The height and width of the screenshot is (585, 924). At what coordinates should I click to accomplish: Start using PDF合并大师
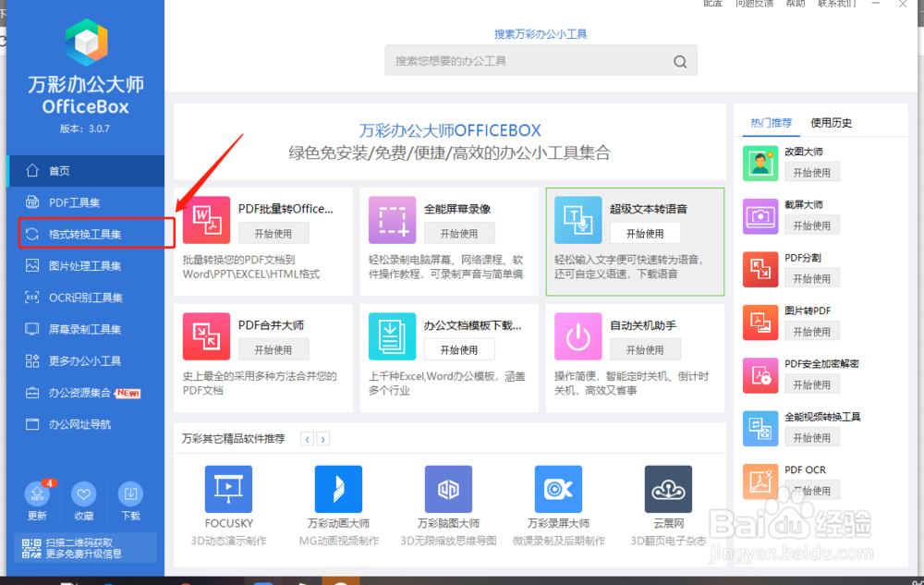click(273, 350)
